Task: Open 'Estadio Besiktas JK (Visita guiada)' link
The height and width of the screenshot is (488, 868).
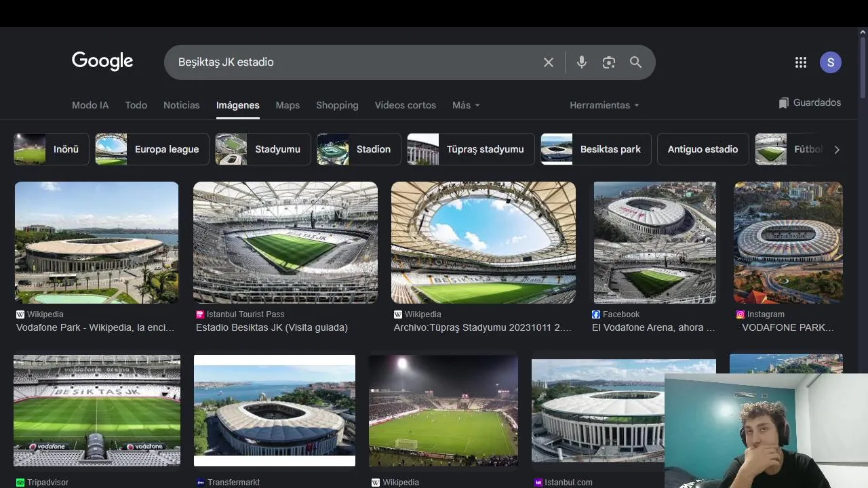Action: [272, 327]
